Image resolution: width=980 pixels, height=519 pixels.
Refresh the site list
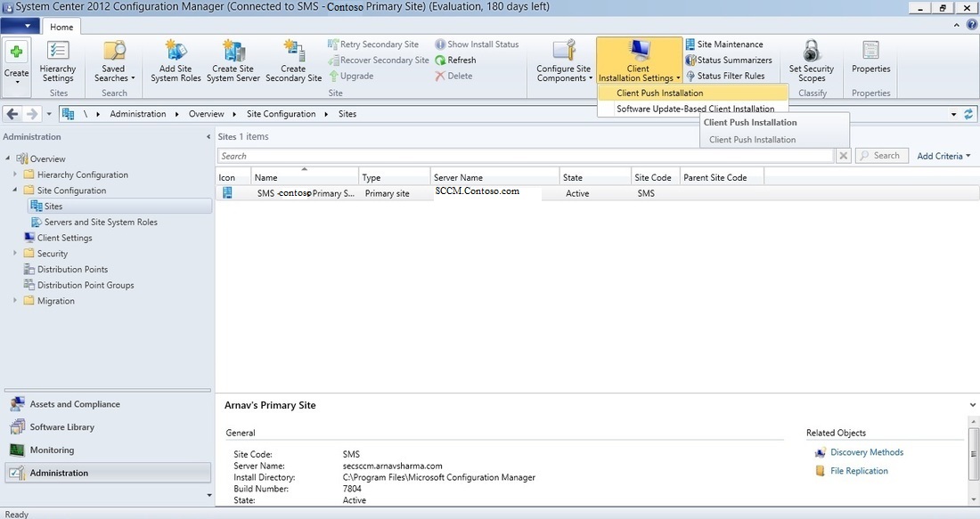point(458,60)
